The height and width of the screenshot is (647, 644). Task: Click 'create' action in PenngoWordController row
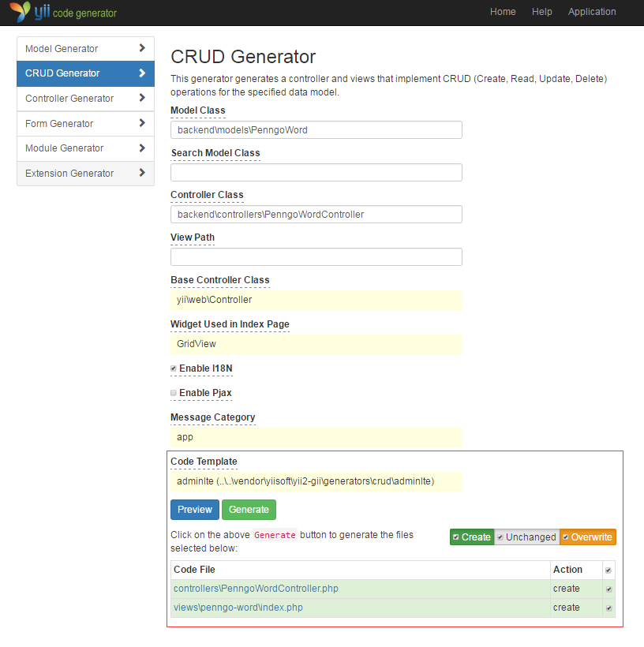click(x=567, y=589)
